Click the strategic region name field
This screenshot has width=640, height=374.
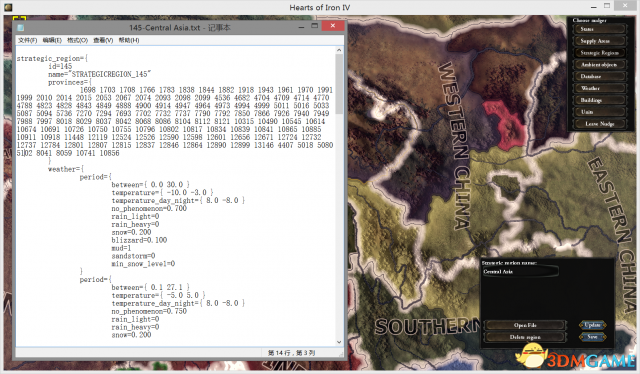pos(520,272)
